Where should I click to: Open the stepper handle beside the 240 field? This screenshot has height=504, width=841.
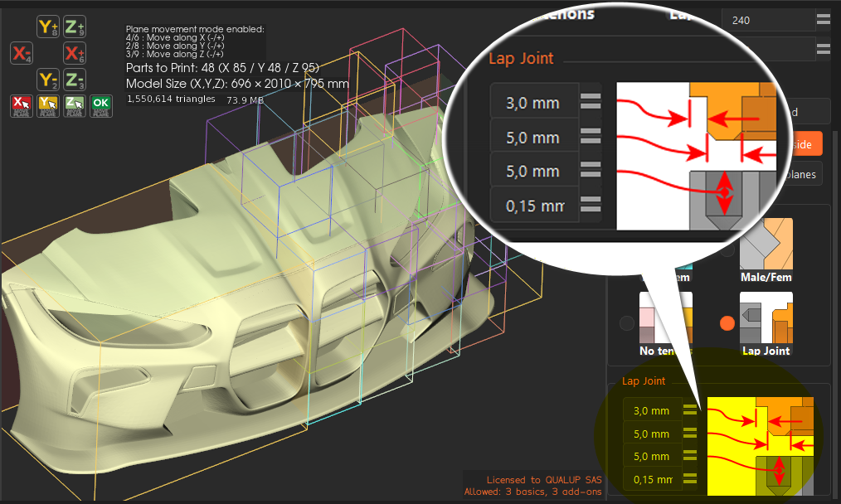pos(824,20)
